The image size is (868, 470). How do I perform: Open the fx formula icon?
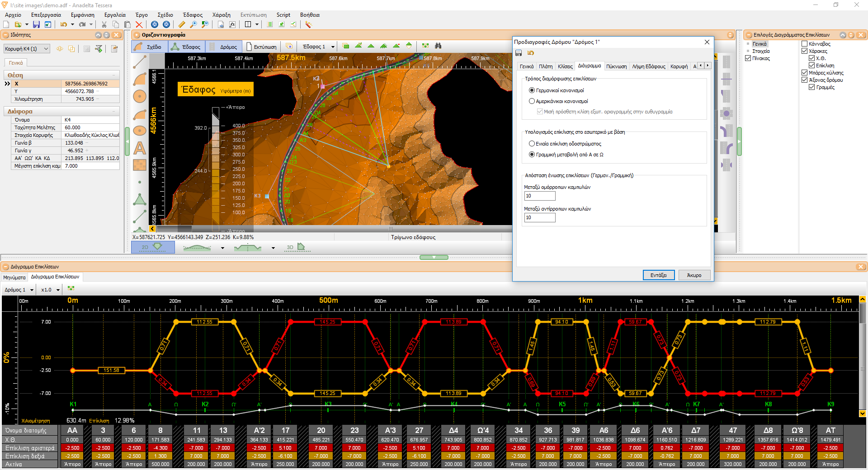[x=232, y=24]
